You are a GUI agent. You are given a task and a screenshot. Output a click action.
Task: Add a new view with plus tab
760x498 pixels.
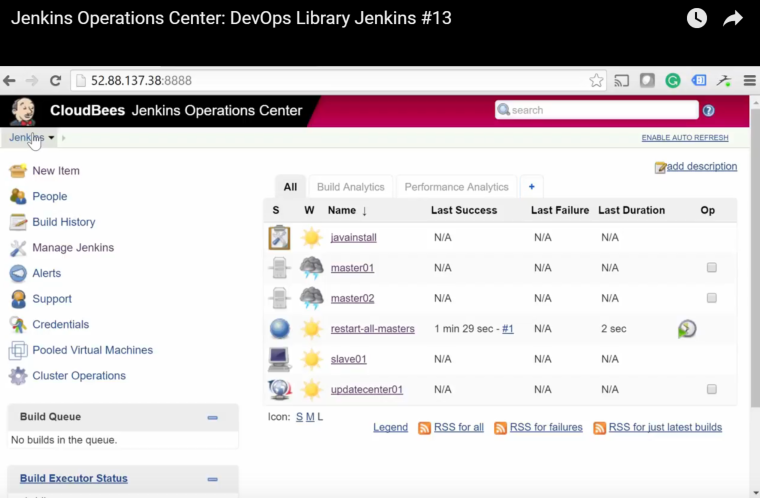[x=531, y=187]
